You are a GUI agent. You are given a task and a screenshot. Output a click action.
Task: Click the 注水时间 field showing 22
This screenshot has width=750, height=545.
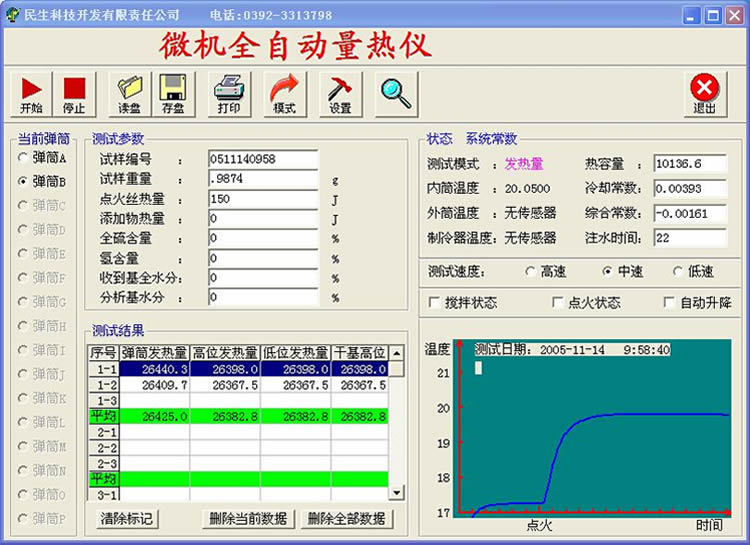click(690, 238)
